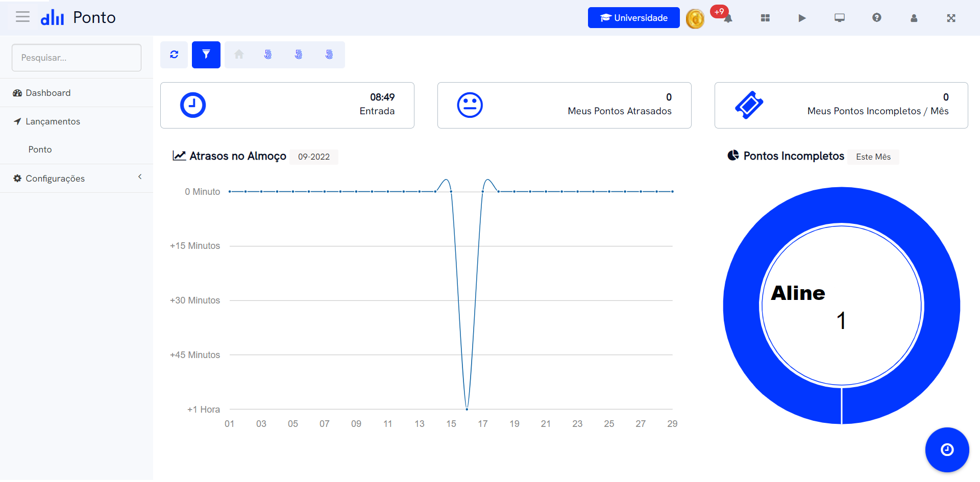Click day 15 on the chart axis
The width and height of the screenshot is (980, 482).
pyautogui.click(x=451, y=424)
